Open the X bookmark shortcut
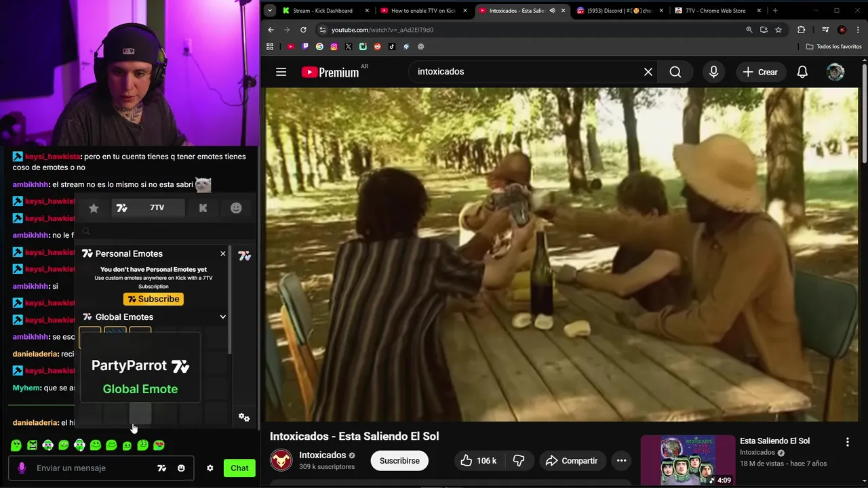 tap(348, 47)
